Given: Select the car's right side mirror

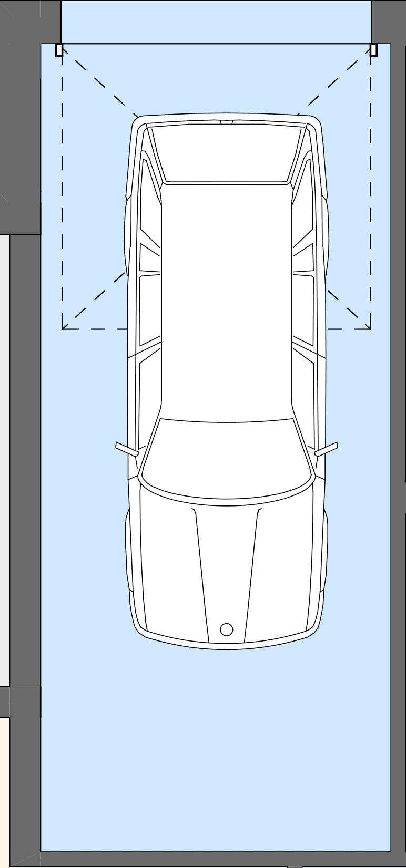Looking at the screenshot, I should (326, 449).
